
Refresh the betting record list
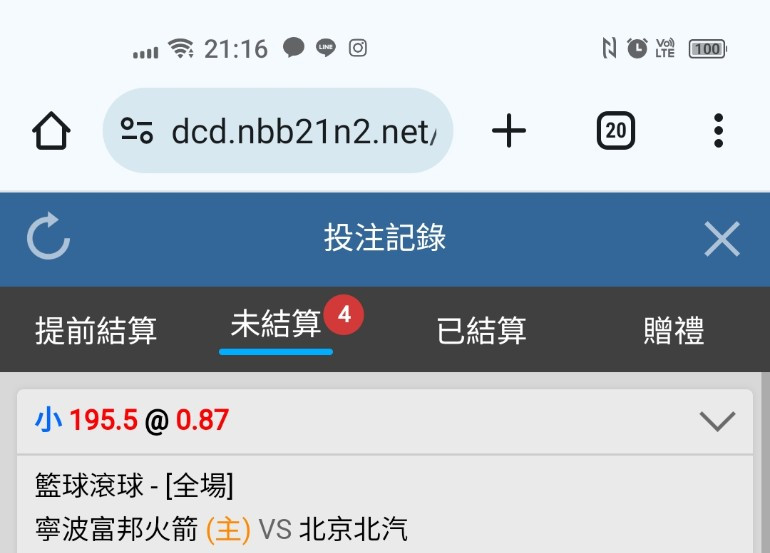[x=48, y=236]
